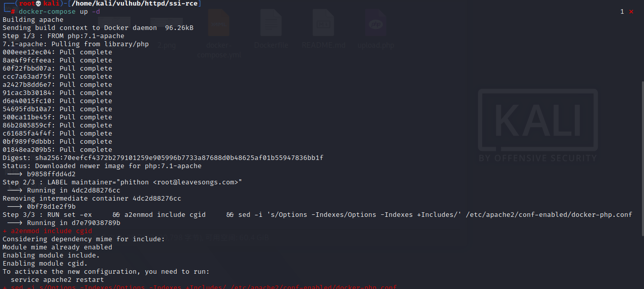Viewport: 644px width, 289px height.
Task: Click 'Step 1/3 : FROM php:7.1-apache' line
Action: click(63, 36)
